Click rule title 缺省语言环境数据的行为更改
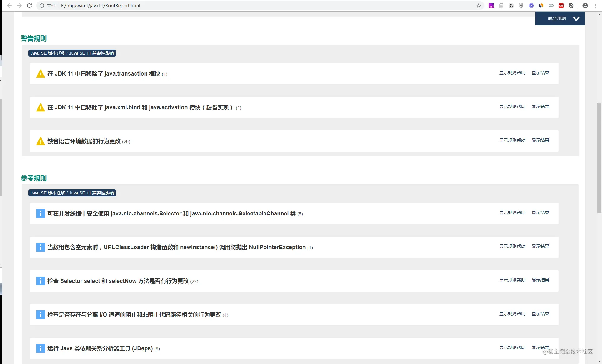602x364 pixels. point(84,141)
